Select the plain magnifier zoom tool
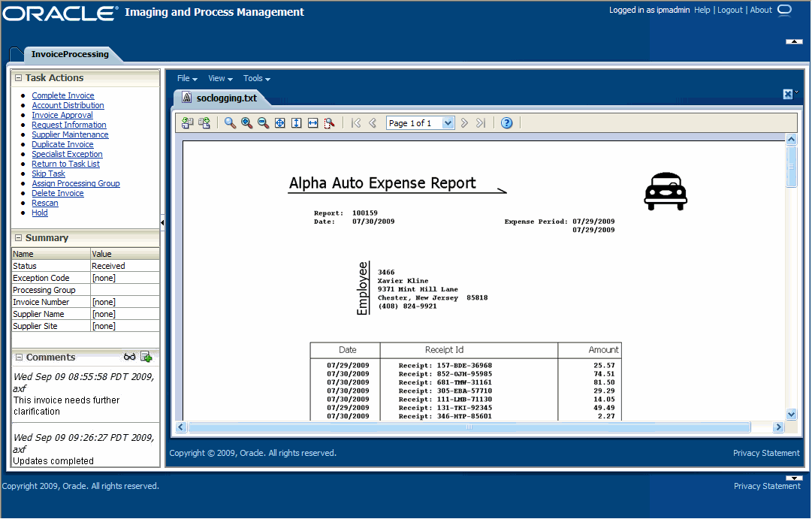Image resolution: width=812 pixels, height=519 pixels. click(230, 122)
